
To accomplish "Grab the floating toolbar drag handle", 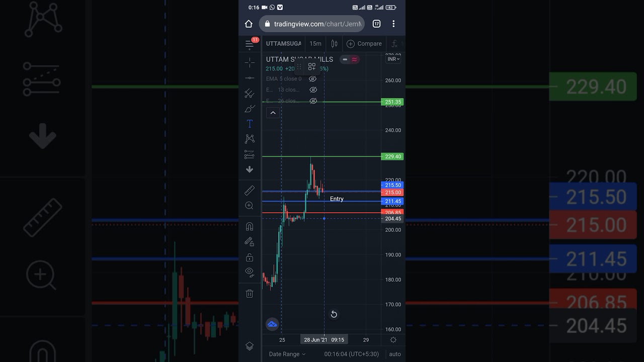I will [299, 67].
